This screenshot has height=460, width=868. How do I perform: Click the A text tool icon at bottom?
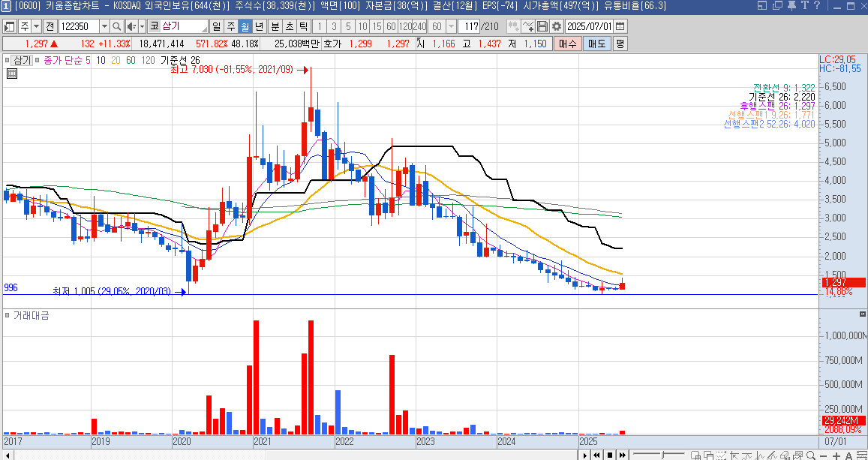pos(848,455)
